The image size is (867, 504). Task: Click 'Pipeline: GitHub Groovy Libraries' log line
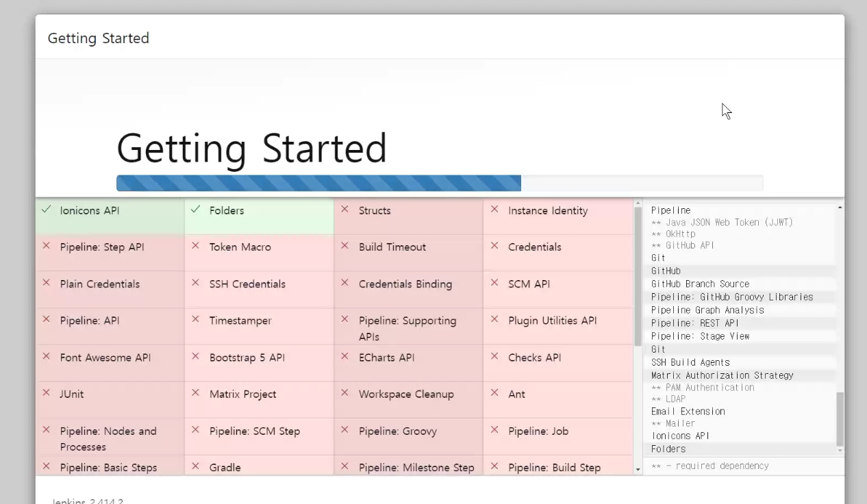732,297
